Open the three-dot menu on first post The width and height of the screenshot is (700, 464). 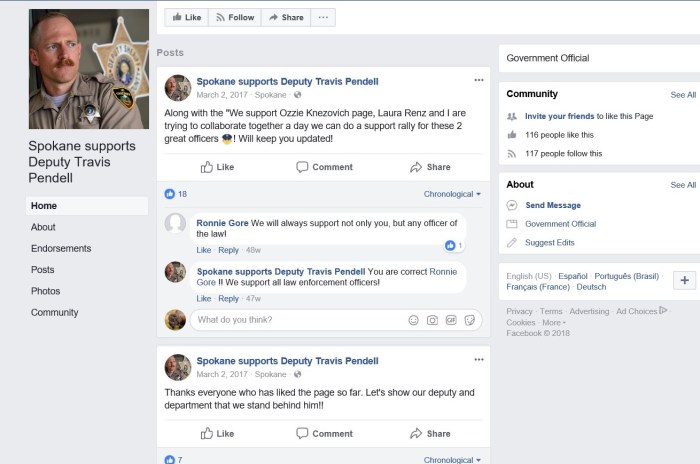[x=479, y=80]
